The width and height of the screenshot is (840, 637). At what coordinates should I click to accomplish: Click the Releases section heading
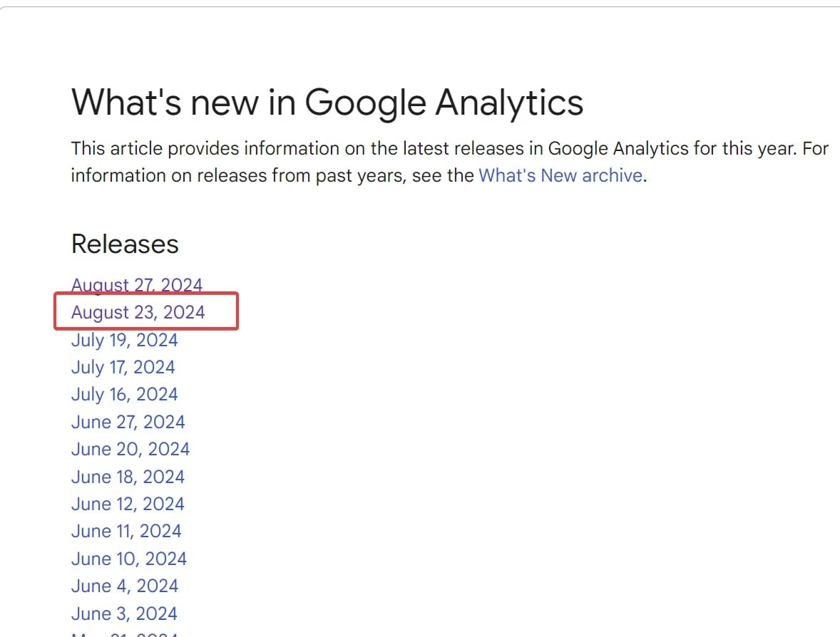tap(125, 244)
